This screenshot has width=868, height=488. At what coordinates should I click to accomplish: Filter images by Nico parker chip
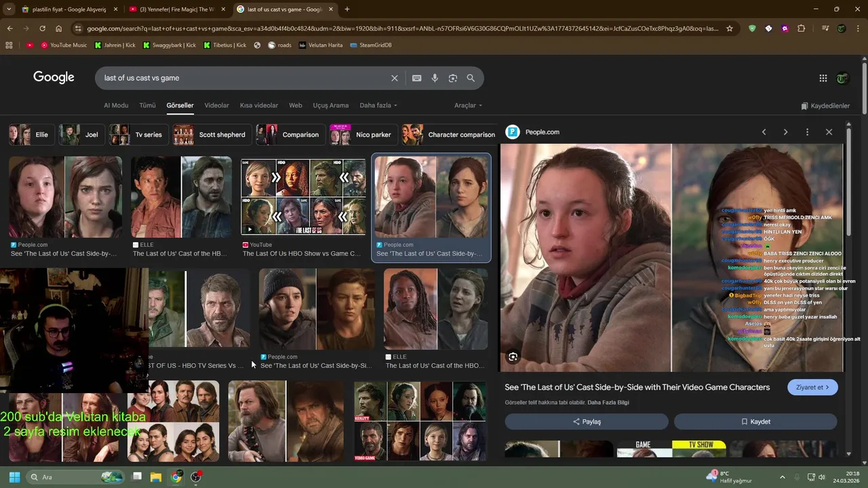362,135
